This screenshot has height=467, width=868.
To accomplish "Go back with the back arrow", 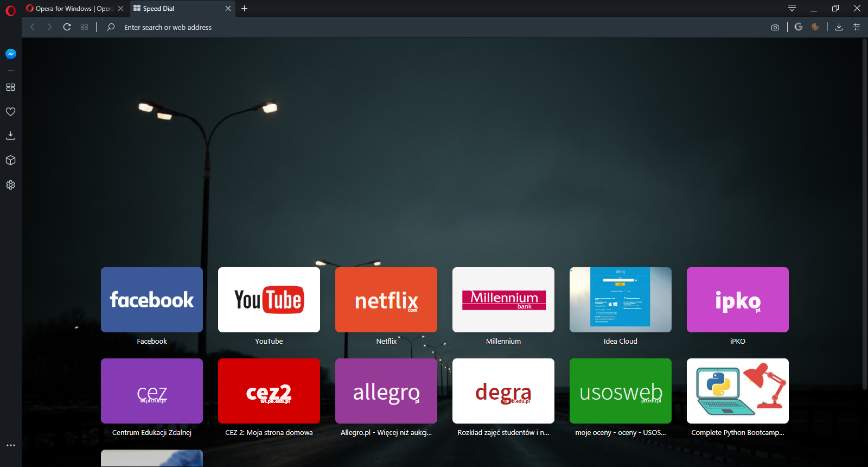I will coord(33,27).
